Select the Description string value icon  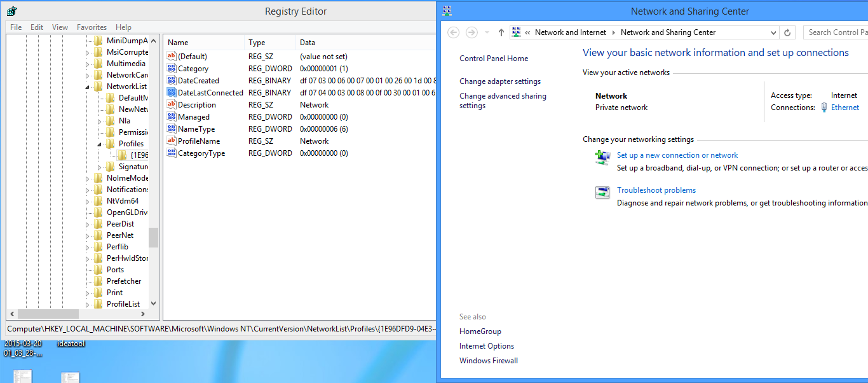pos(171,105)
